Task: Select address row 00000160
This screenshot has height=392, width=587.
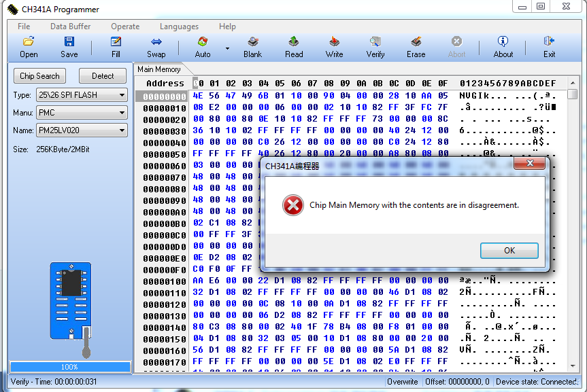Action: pos(165,351)
